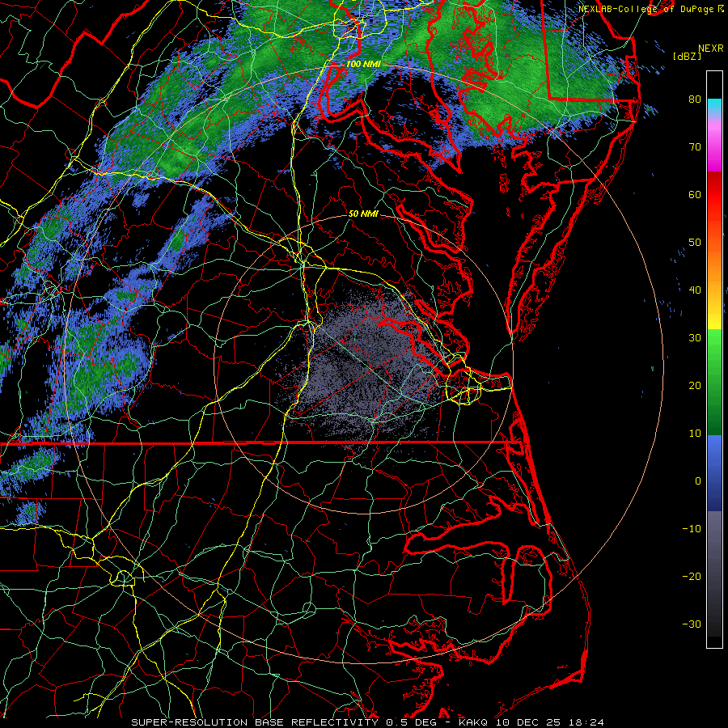The width and height of the screenshot is (728, 728).
Task: Click the -10 dBZ scale value
Action: click(x=692, y=529)
